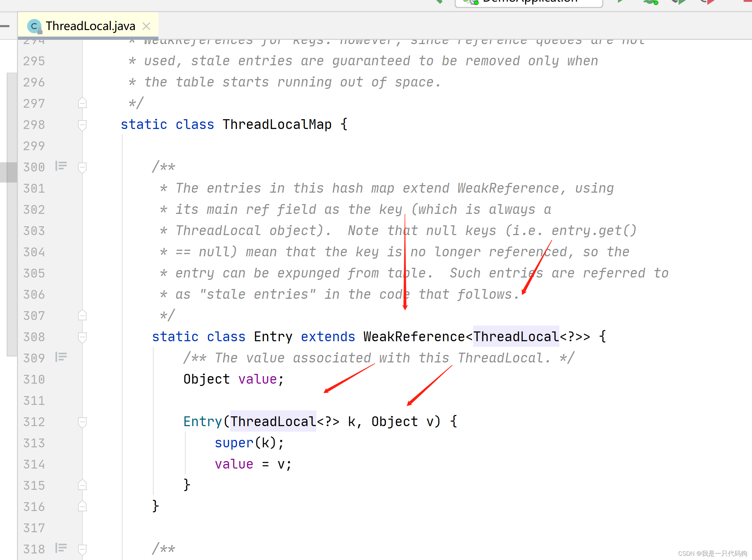Collapse the Entry constructor fold on line 312

[x=82, y=422]
